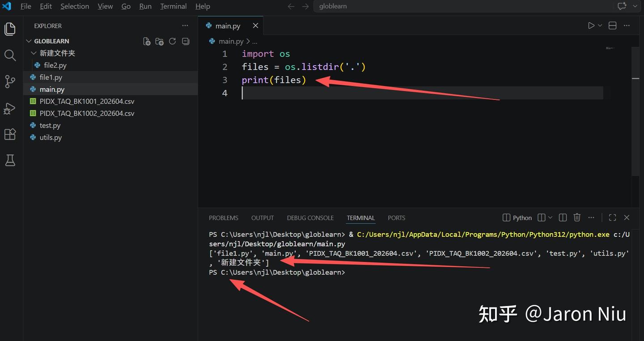Open the run options dropdown arrow
The height and width of the screenshot is (341, 644).
point(600,26)
